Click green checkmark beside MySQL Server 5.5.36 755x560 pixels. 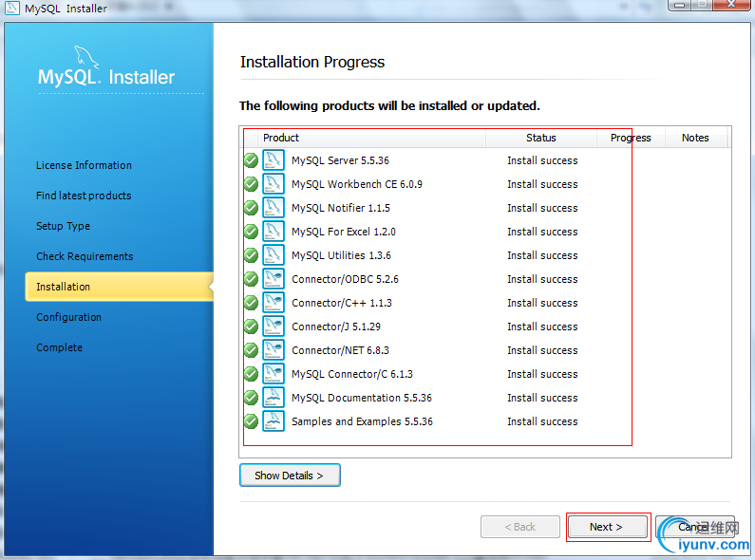(252, 160)
